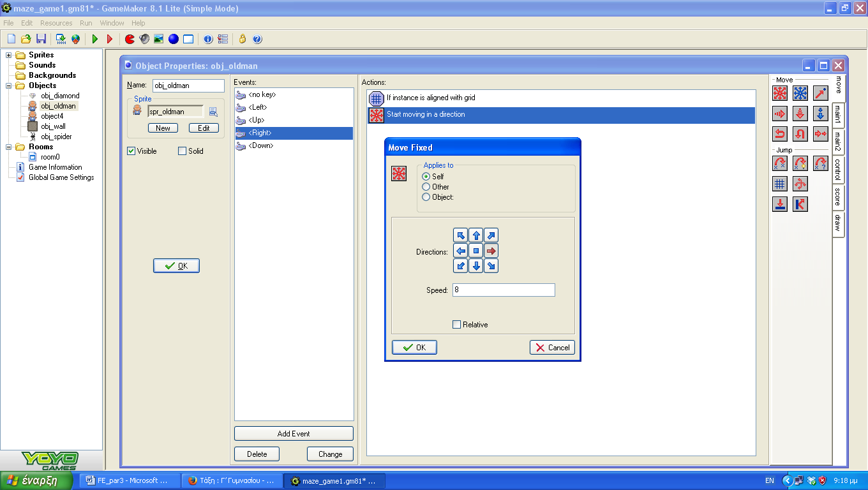Click the Add Event button
This screenshot has height=490, width=868.
coord(294,434)
